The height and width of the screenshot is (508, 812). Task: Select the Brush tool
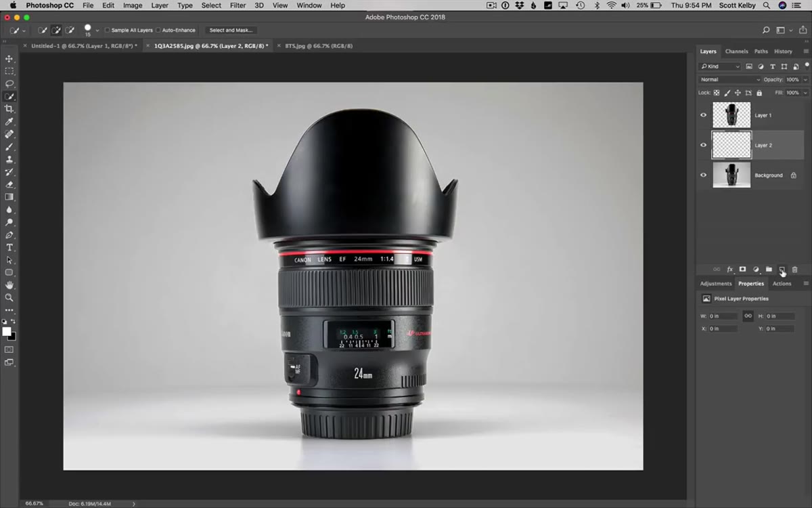point(9,147)
